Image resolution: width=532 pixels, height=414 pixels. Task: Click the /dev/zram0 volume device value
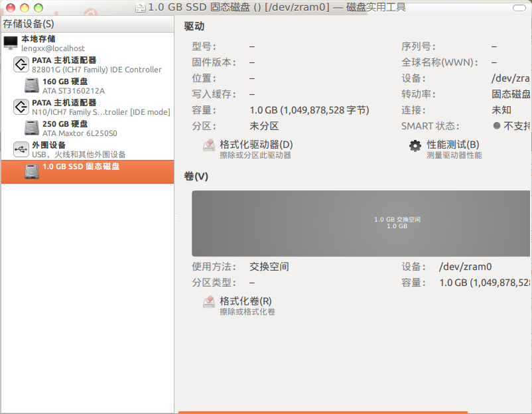465,267
